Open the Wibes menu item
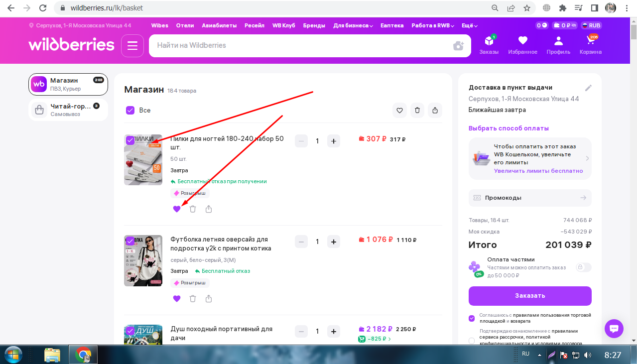The height and width of the screenshot is (364, 637). click(x=160, y=25)
